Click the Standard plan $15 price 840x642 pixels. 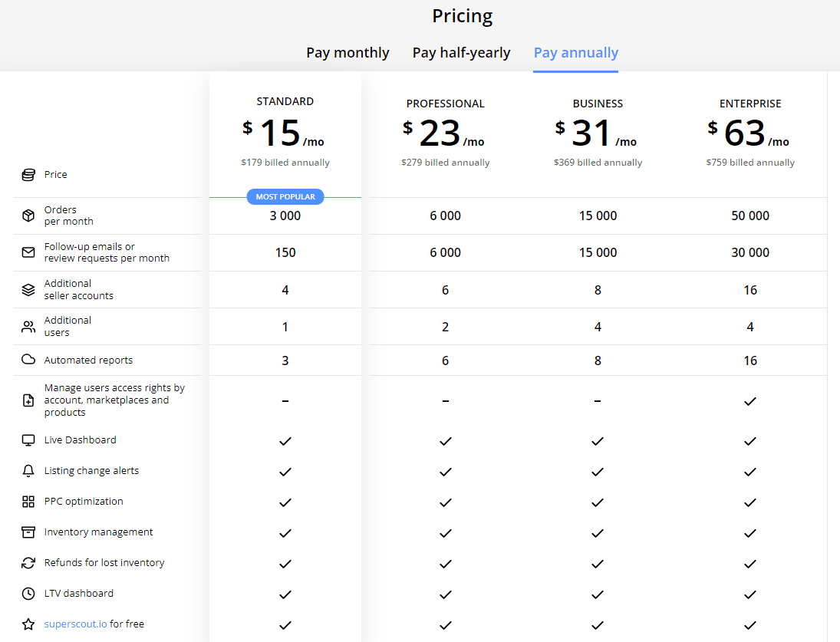point(280,133)
